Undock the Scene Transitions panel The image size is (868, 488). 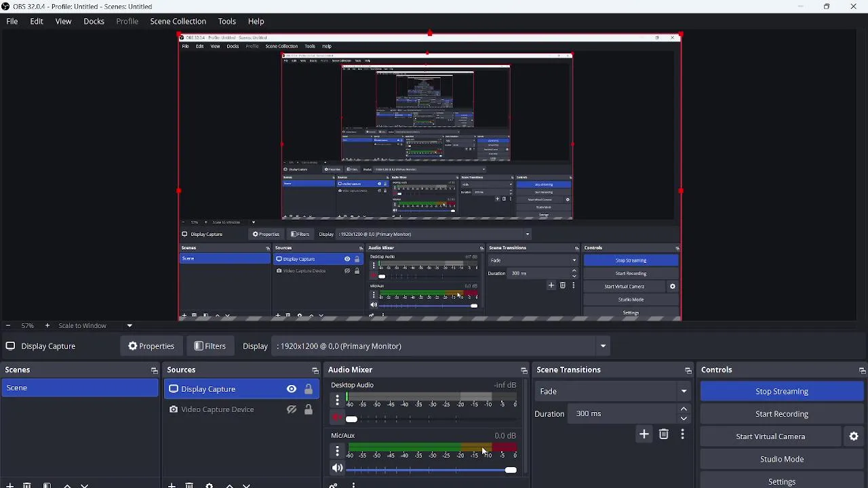pyautogui.click(x=688, y=371)
